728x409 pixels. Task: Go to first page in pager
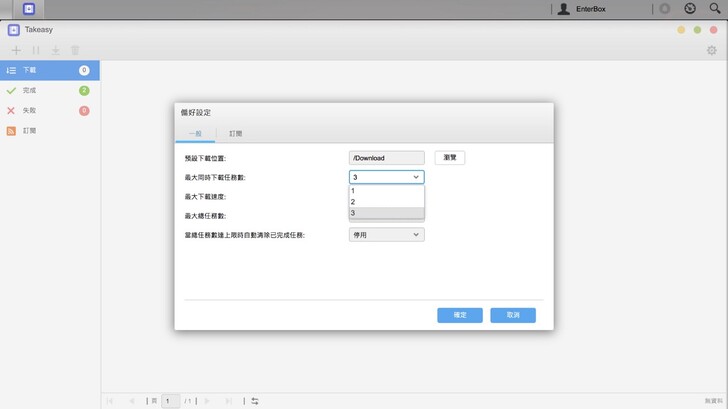point(110,401)
